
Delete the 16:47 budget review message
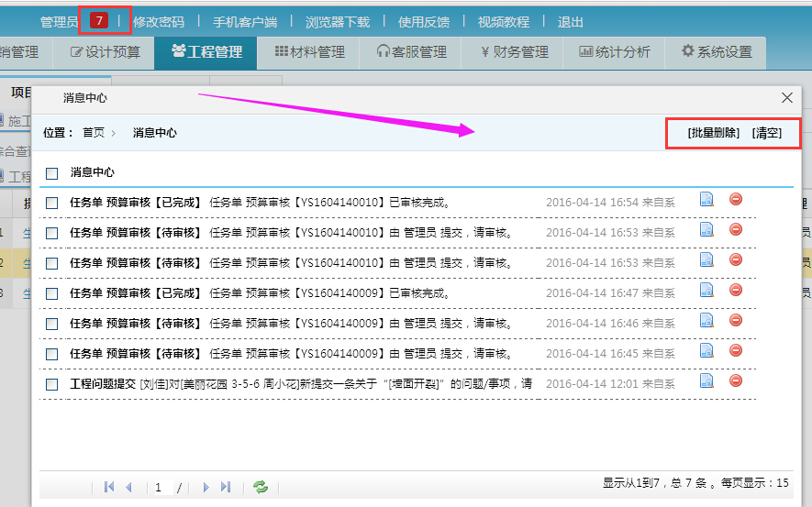click(x=736, y=291)
